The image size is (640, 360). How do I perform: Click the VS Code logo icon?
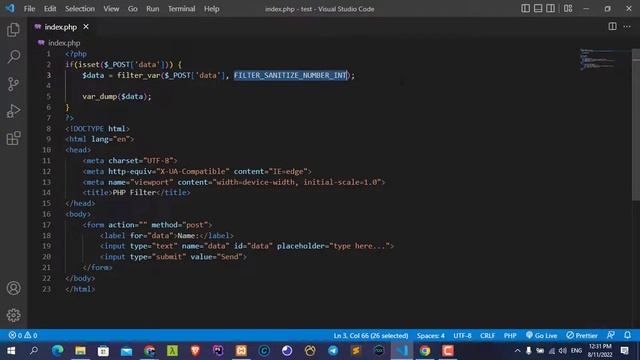pyautogui.click(x=10, y=8)
